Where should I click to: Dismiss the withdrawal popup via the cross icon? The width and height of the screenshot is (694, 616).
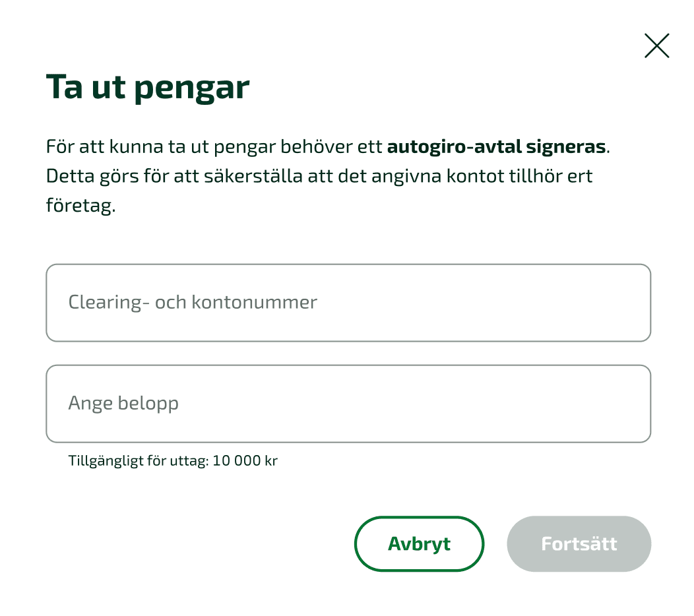pyautogui.click(x=656, y=46)
